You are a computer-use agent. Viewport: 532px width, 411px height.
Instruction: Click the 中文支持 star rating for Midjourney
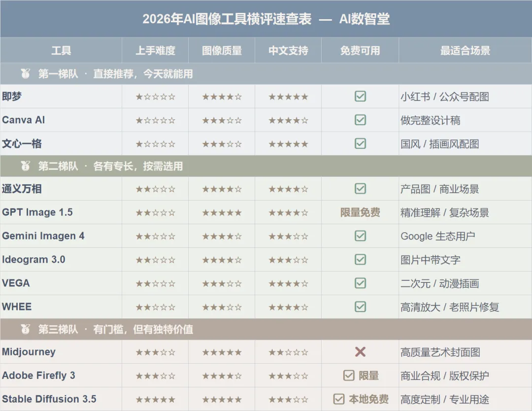tap(288, 352)
